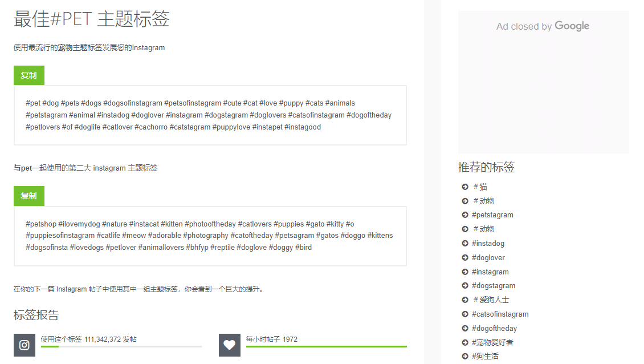Image resolution: width=644 pixels, height=364 pixels.
Task: Click arrow icon beside #爱狗人士
Action: pos(465,300)
